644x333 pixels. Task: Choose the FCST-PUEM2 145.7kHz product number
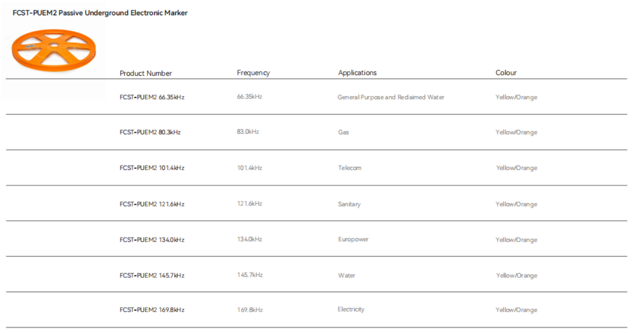click(152, 275)
